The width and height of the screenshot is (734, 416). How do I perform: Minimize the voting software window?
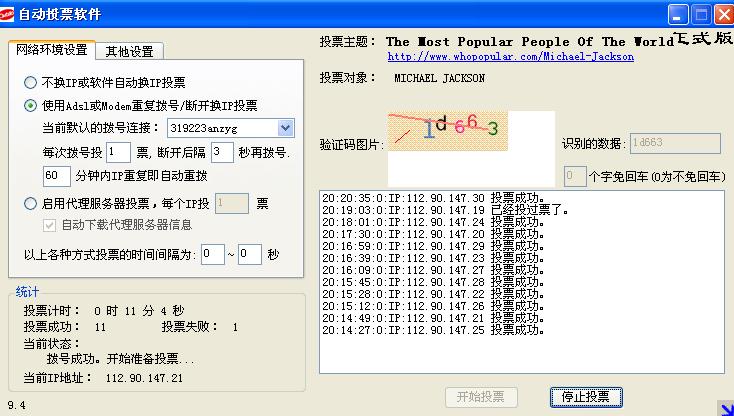point(679,15)
